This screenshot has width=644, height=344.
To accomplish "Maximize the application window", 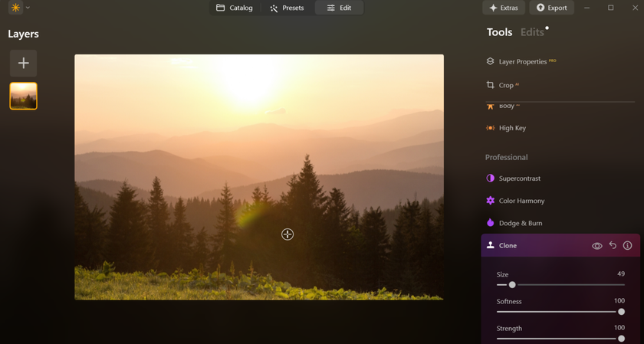I will (x=611, y=8).
